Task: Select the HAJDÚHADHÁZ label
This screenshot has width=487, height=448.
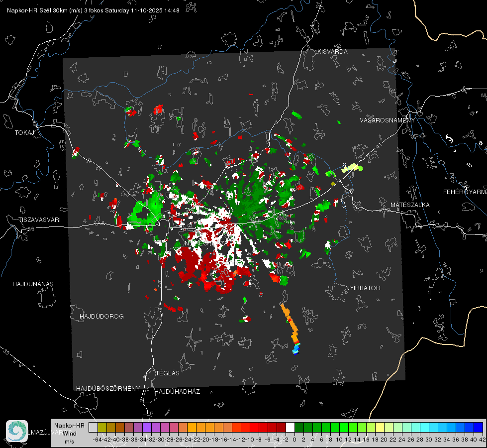Action: pyautogui.click(x=177, y=392)
